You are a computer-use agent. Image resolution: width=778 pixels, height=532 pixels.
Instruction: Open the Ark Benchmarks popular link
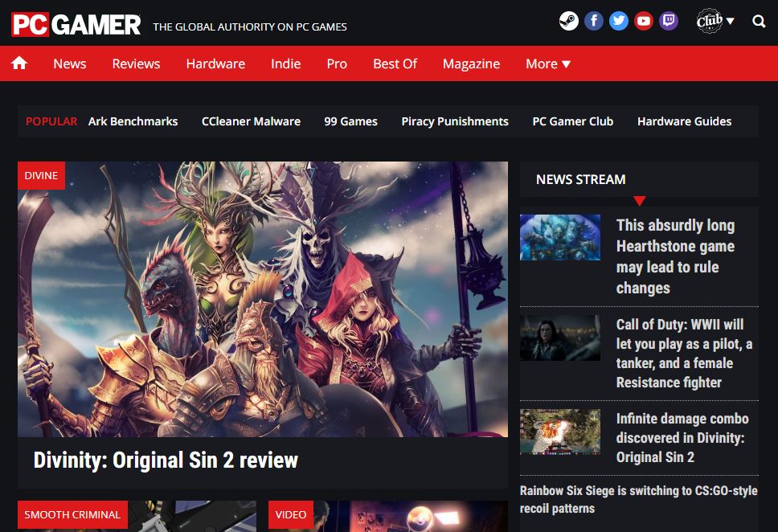click(x=132, y=121)
